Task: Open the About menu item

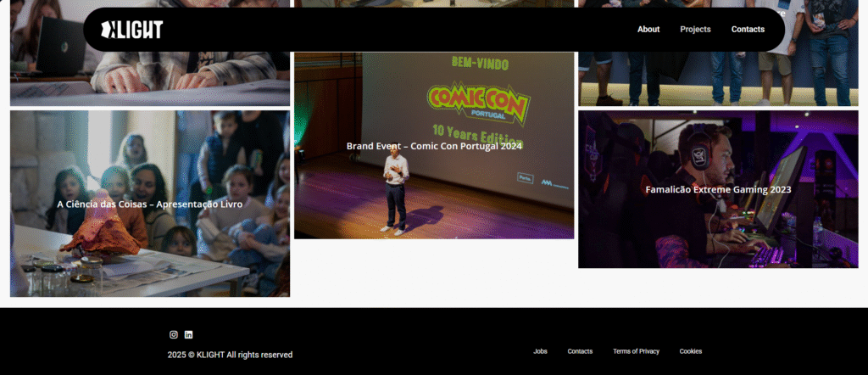Action: tap(648, 30)
